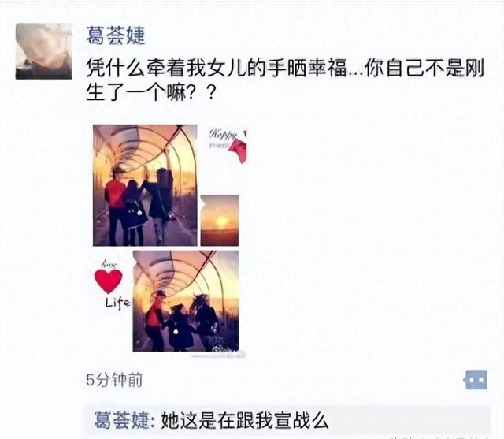Viewport: 504px width, 439px height.
Task: Tap the post text line starting 凭什么牵着
Action: (285, 69)
